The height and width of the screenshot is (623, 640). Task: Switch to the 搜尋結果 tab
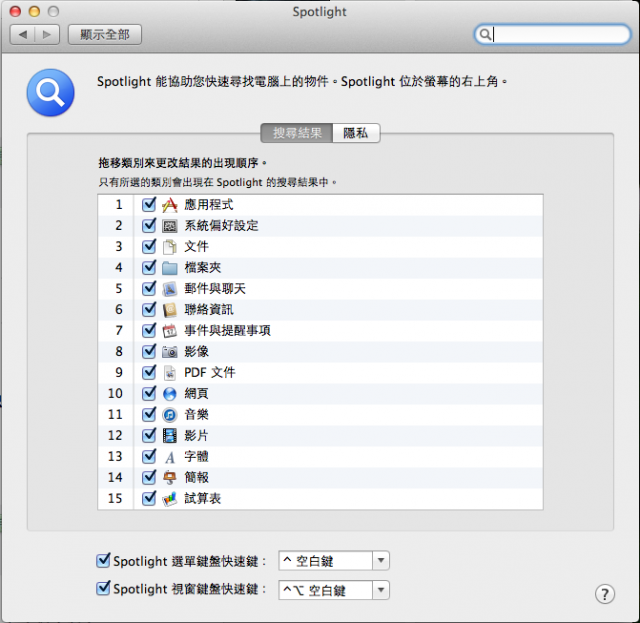click(x=297, y=133)
